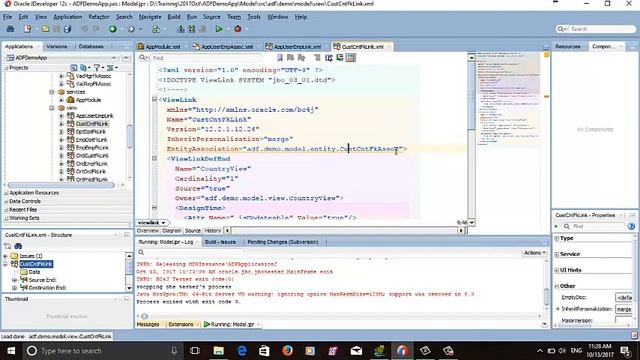Click the grey Forward navigation icon
Image resolution: width=640 pixels, height=360 pixels.
coord(131,29)
